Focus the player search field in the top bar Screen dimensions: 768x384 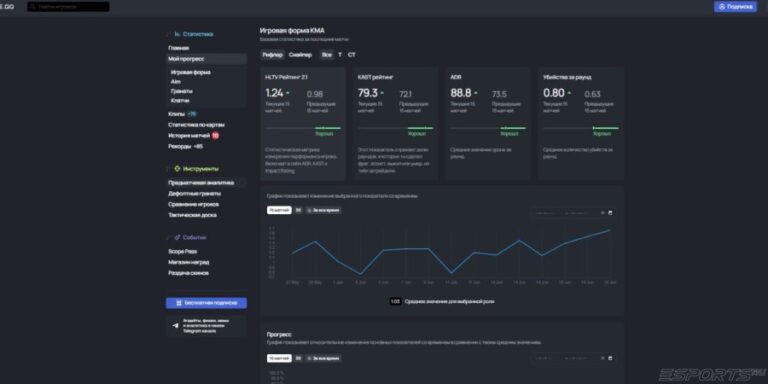(x=68, y=7)
